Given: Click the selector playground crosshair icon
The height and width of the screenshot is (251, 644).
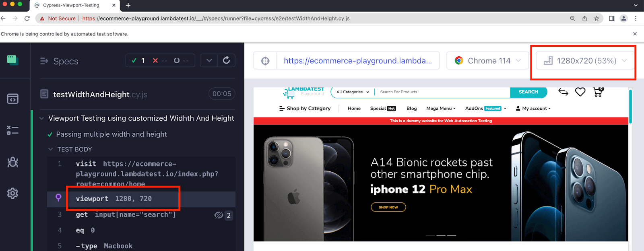Looking at the screenshot, I should [265, 61].
